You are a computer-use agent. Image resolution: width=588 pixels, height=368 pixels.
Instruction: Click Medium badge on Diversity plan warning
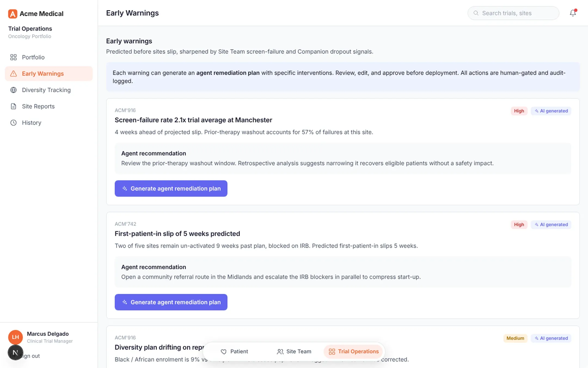(x=515, y=338)
